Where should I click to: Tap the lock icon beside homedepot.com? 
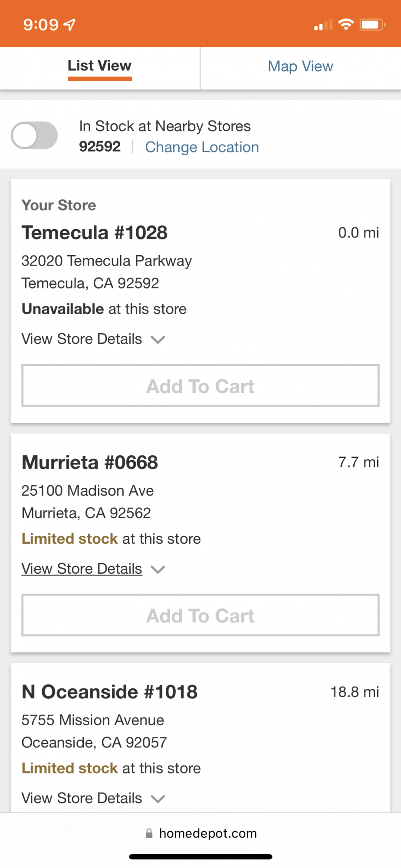(149, 833)
